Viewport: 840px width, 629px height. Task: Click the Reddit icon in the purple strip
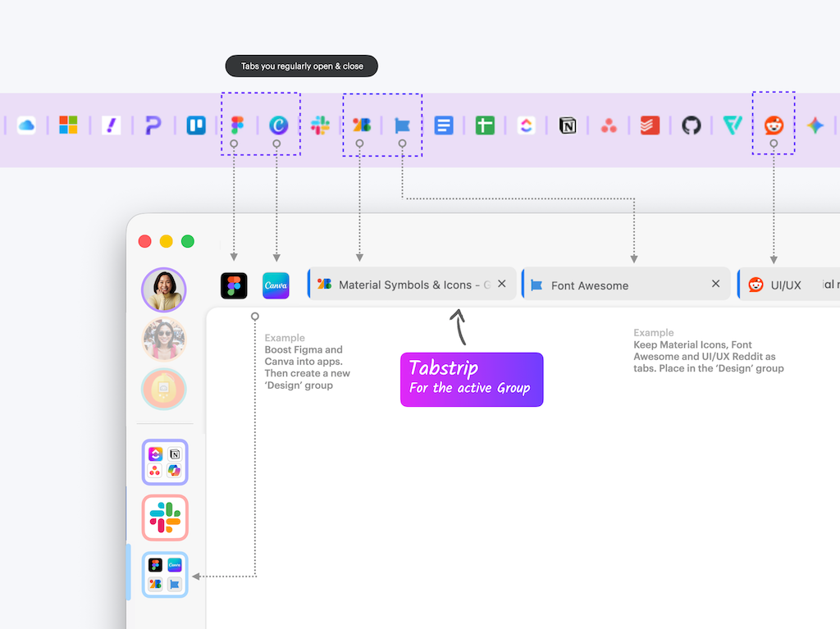coord(774,125)
